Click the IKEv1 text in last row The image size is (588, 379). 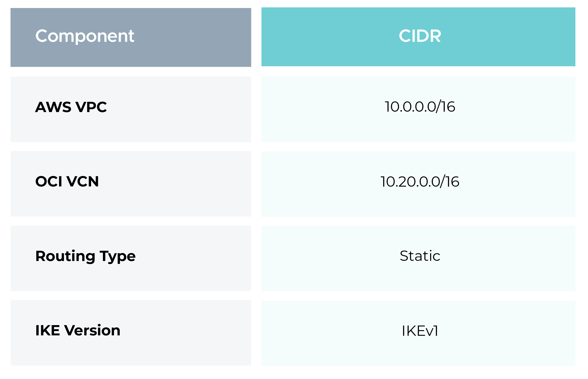coord(420,330)
